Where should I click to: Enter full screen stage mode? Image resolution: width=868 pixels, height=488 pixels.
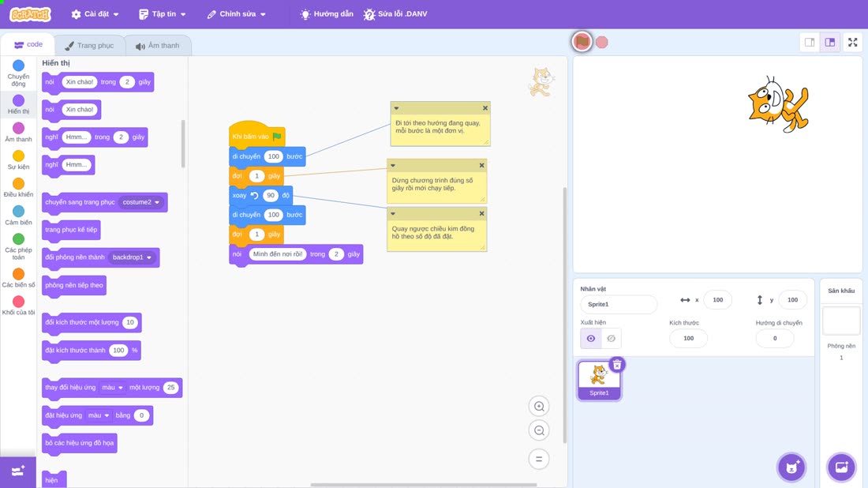852,42
